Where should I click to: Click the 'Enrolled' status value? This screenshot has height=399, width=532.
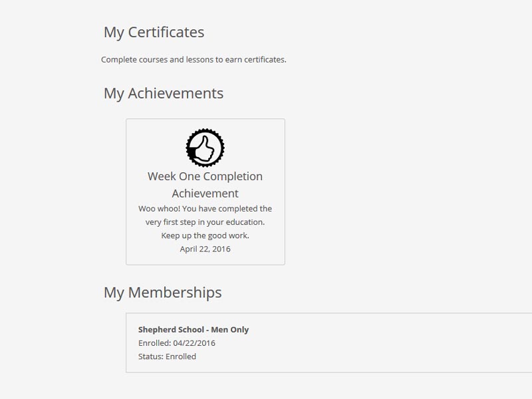click(181, 356)
